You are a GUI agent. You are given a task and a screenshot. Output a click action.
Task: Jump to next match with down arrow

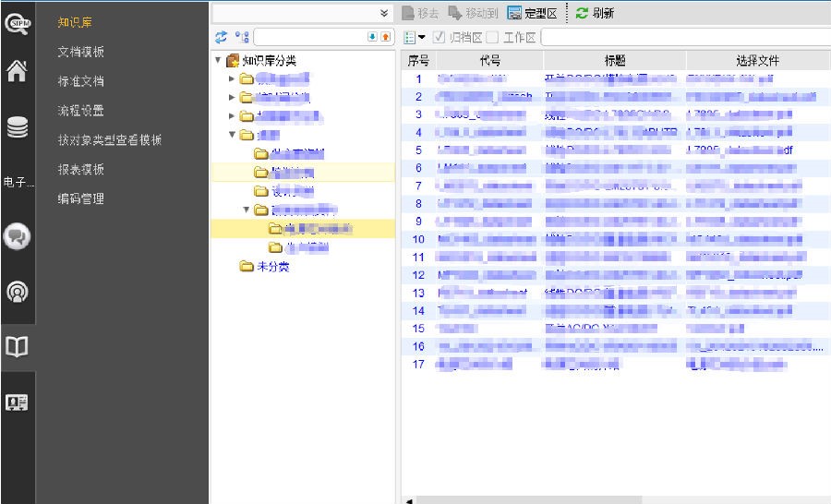click(372, 37)
